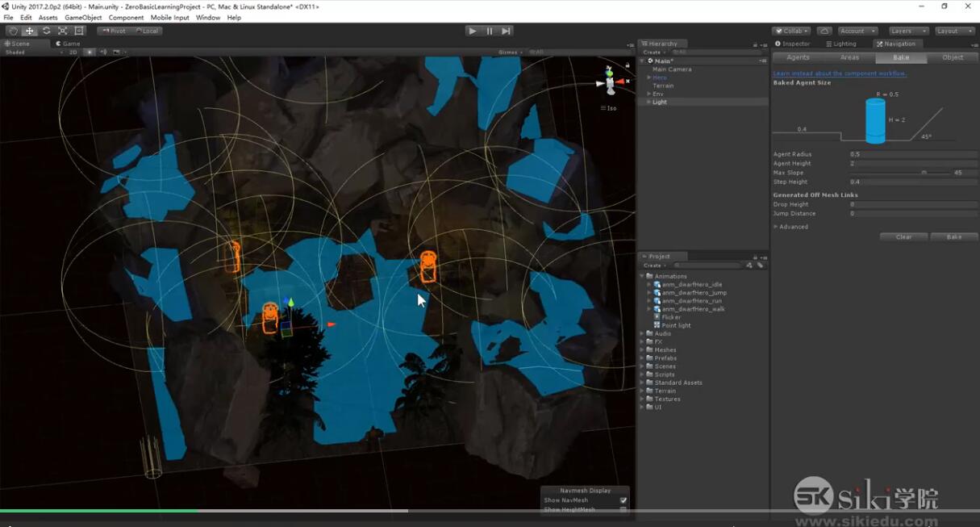Click the Pause button
The width and height of the screenshot is (980, 527).
[x=489, y=30]
